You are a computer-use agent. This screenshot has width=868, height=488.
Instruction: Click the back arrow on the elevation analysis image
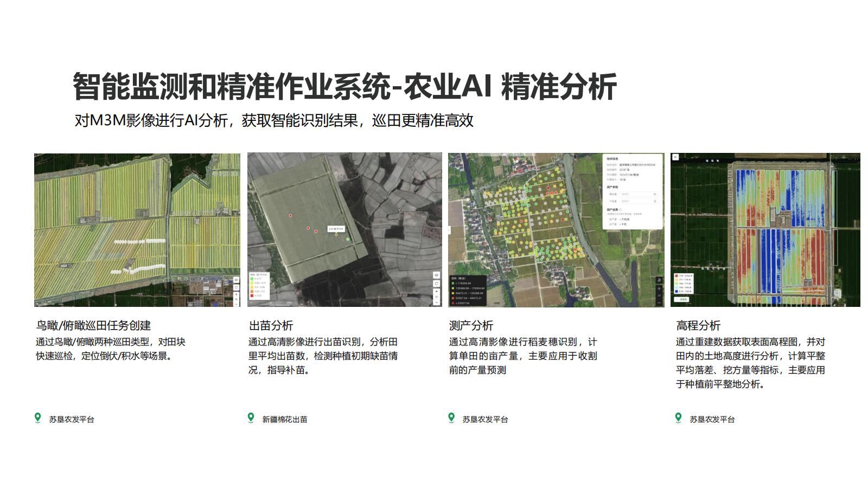676,156
